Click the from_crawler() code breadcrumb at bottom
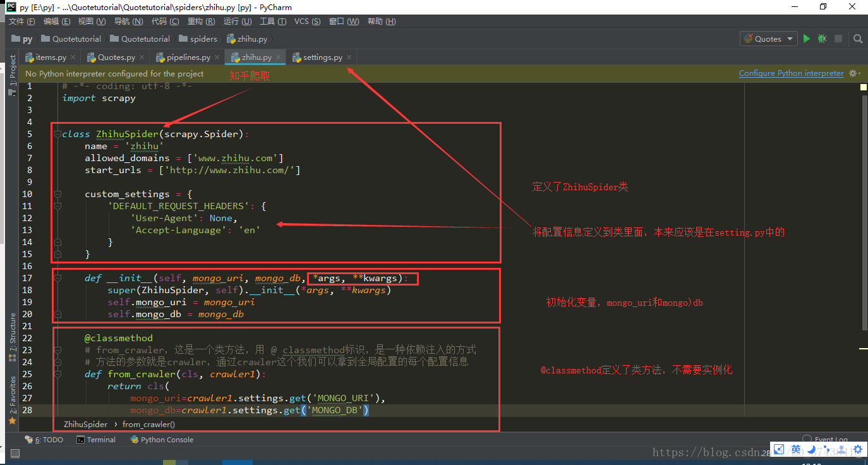The width and height of the screenshot is (868, 465). [148, 424]
